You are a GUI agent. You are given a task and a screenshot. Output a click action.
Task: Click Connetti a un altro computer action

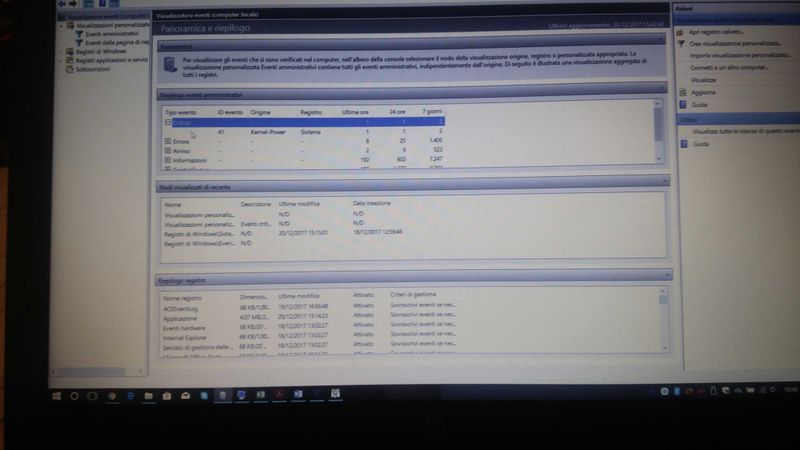point(729,67)
